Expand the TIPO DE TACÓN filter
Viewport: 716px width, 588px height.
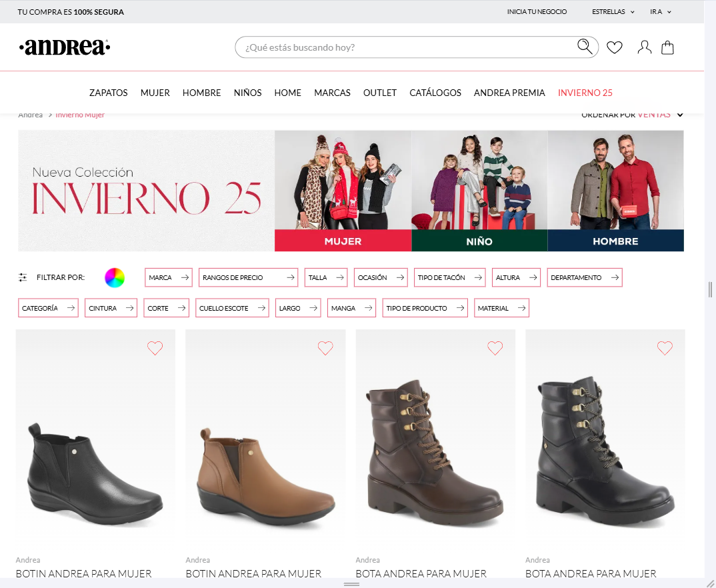click(x=449, y=277)
